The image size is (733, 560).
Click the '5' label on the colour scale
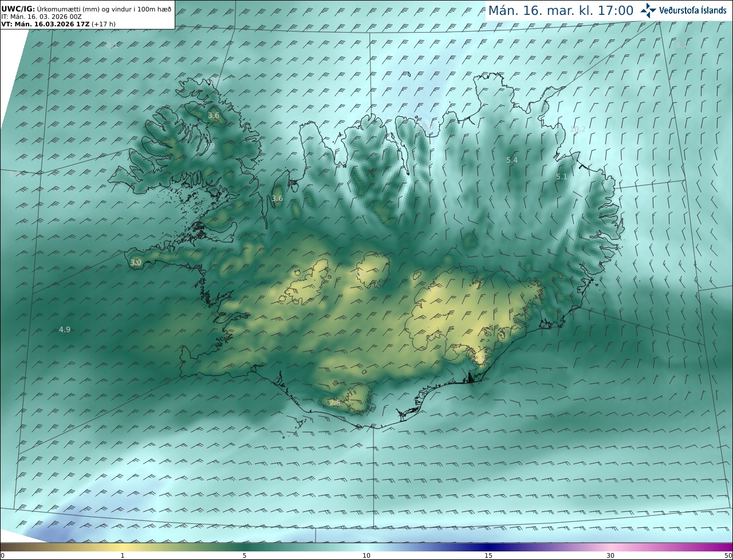click(245, 555)
